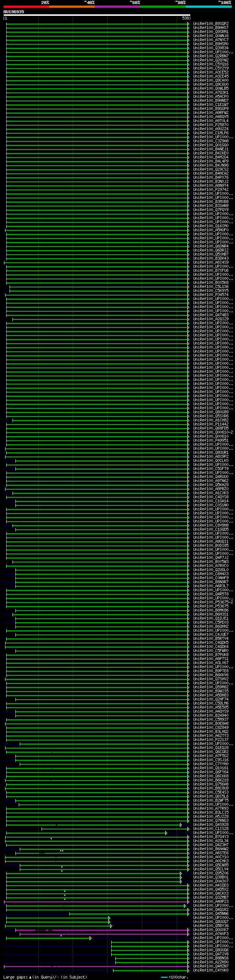Click the UniRef100_B8BNS6 label

pyautogui.click(x=211, y=958)
